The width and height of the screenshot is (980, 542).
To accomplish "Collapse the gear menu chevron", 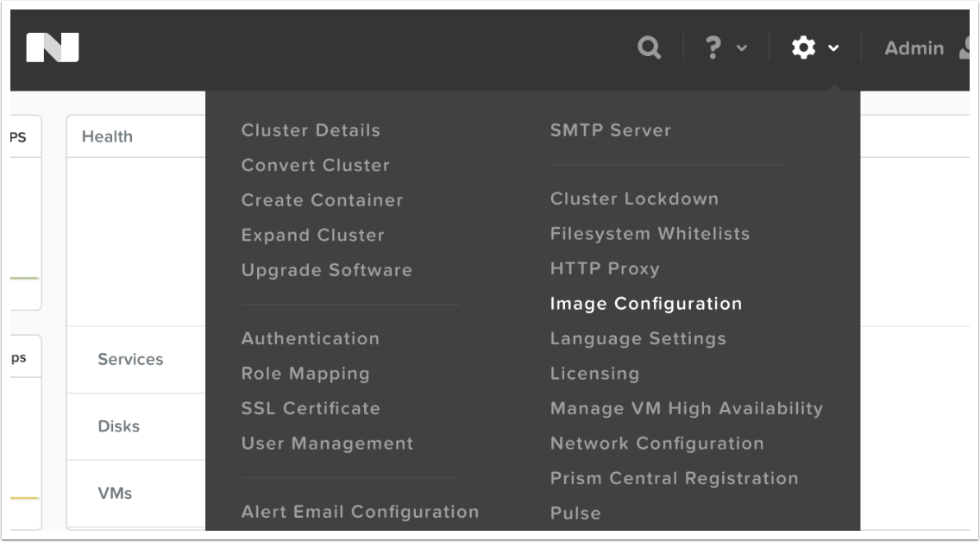I will tap(833, 49).
